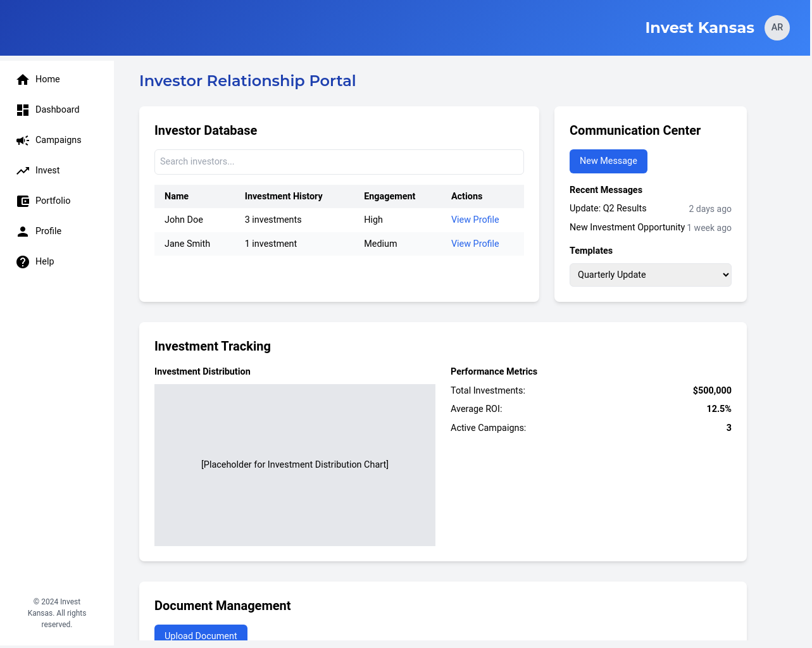Open Jane Smith's View Profile link
Screen dimensions: 812x648
tap(475, 244)
